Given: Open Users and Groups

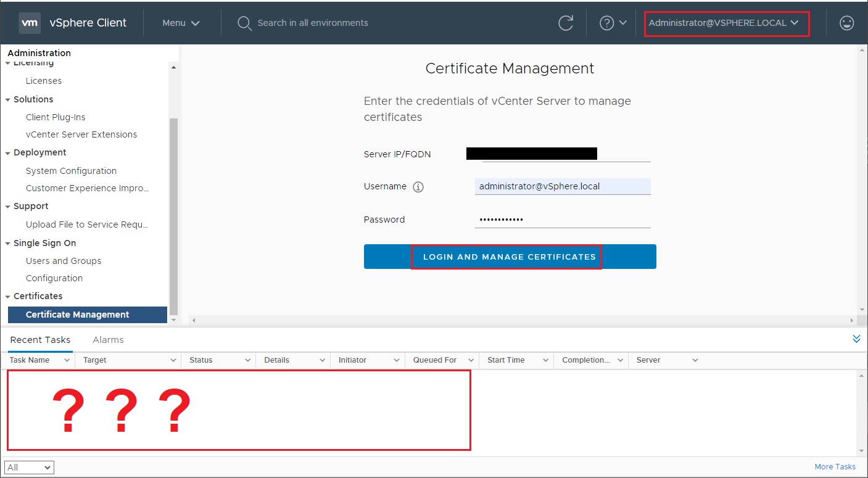Looking at the screenshot, I should [x=64, y=261].
